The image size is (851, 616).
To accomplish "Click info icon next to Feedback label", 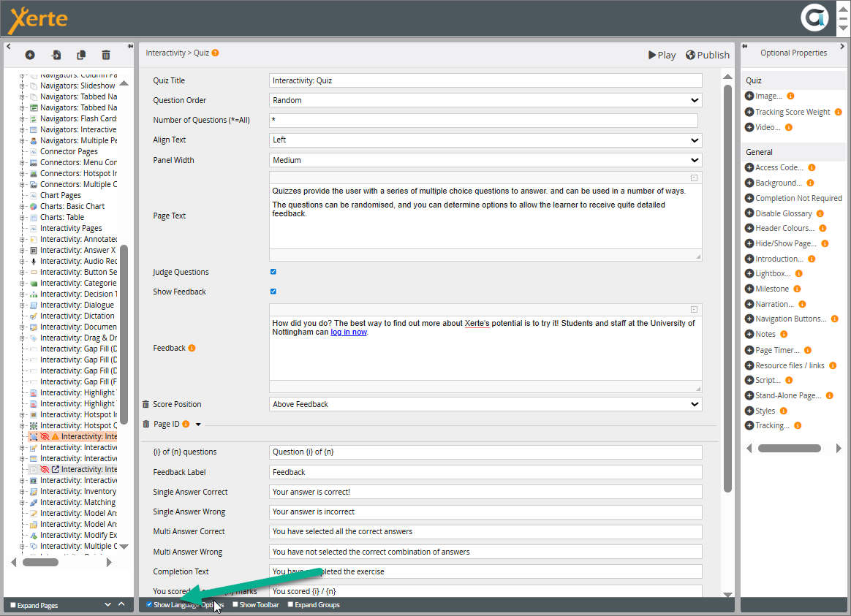I will point(192,349).
